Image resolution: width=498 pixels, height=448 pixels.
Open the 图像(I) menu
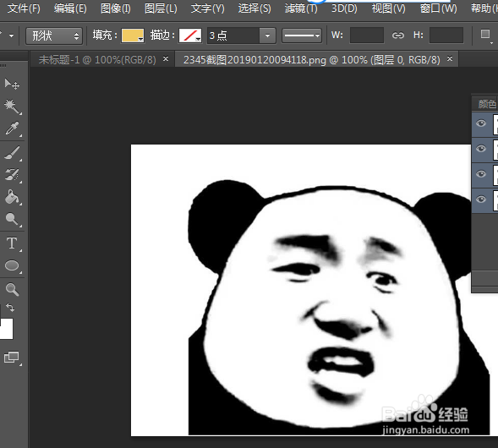(116, 8)
